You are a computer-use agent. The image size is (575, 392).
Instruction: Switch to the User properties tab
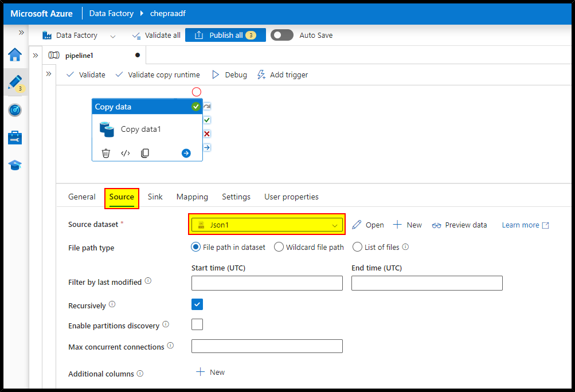tap(292, 197)
